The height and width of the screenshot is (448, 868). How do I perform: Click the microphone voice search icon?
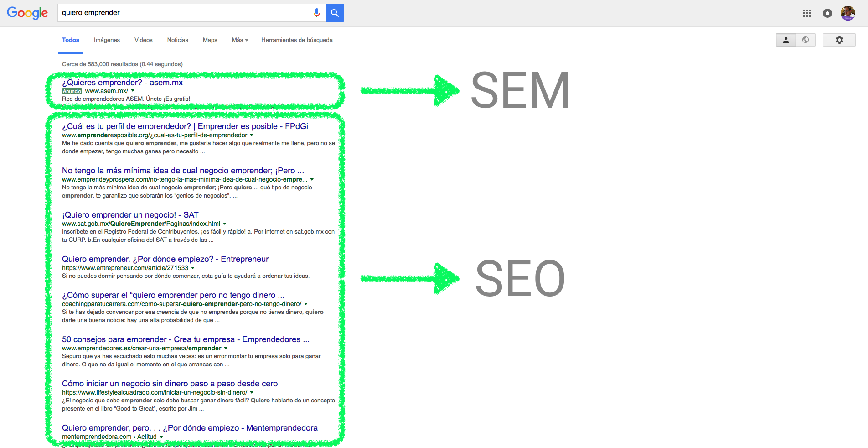317,13
